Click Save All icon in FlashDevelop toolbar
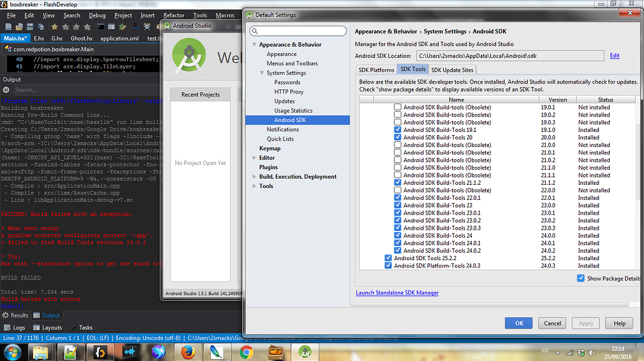The height and width of the screenshot is (361, 644). coord(40,27)
